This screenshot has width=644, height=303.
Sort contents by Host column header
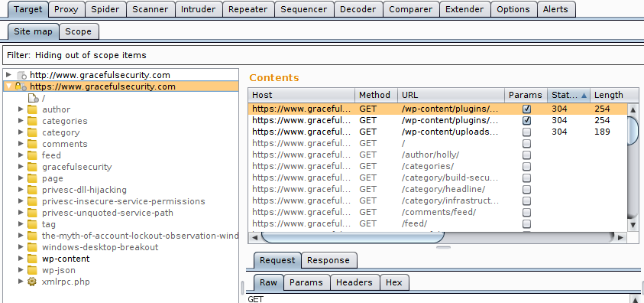pos(301,95)
